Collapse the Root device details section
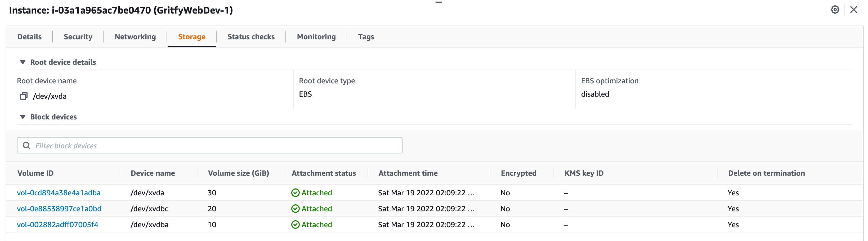The height and width of the screenshot is (241, 868). click(x=23, y=62)
